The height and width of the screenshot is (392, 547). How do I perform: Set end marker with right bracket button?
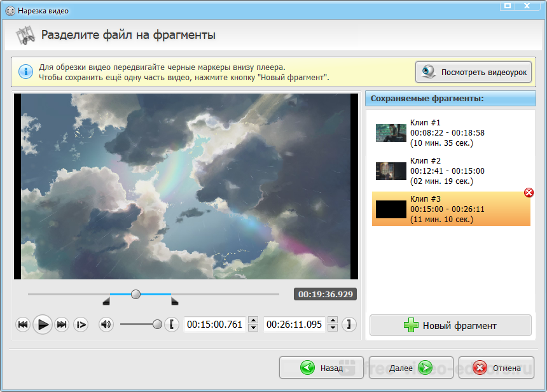[349, 325]
